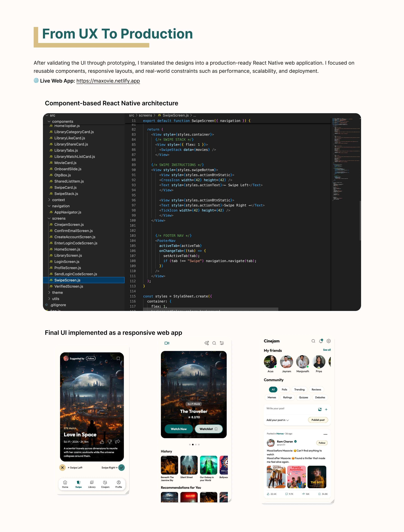Select the Polls community filter chip
Screen dimensions: 404x532
(x=284, y=389)
